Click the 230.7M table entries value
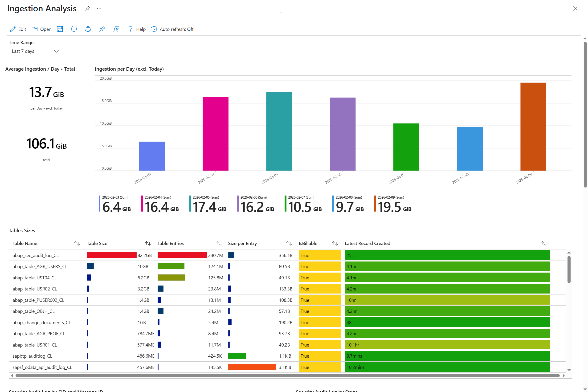Screen dimensions: 588x392 (216, 255)
